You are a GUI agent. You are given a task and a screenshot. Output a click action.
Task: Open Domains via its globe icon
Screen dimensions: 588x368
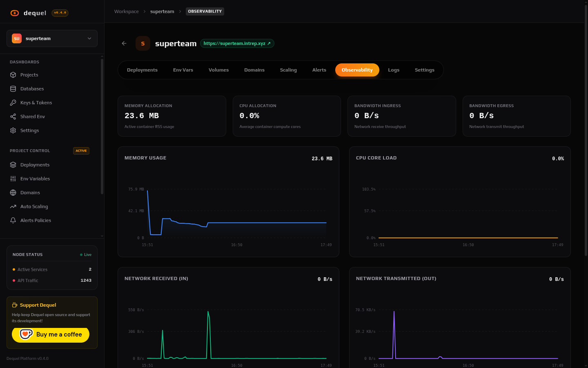tap(13, 193)
